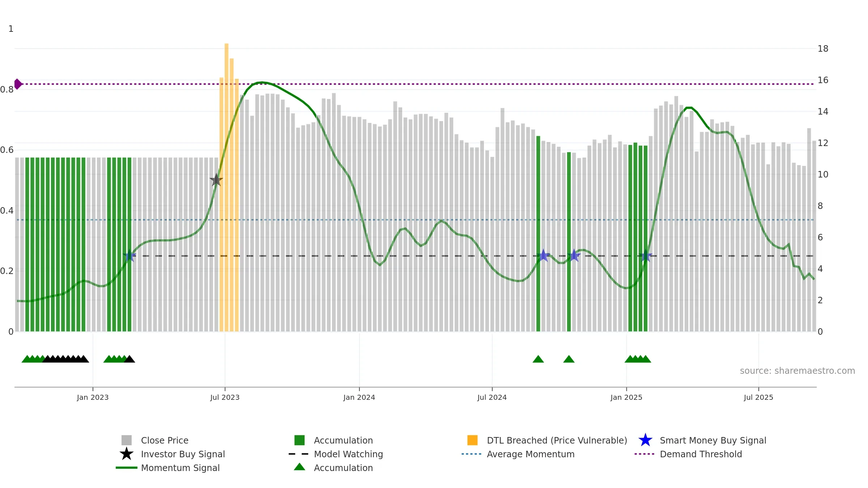Screen dimensions: 868x488
Task: Click the Smart Money Buy Signal legend text
Action: pyautogui.click(x=713, y=440)
